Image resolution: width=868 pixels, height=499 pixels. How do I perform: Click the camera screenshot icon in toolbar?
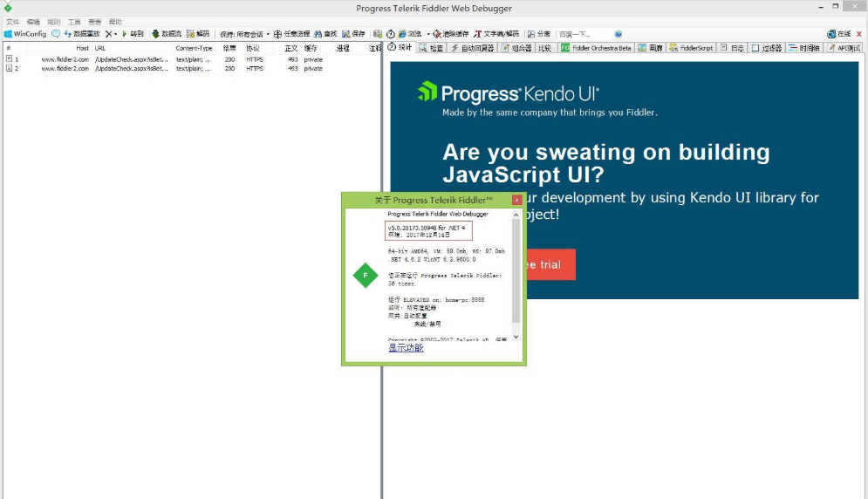[378, 34]
